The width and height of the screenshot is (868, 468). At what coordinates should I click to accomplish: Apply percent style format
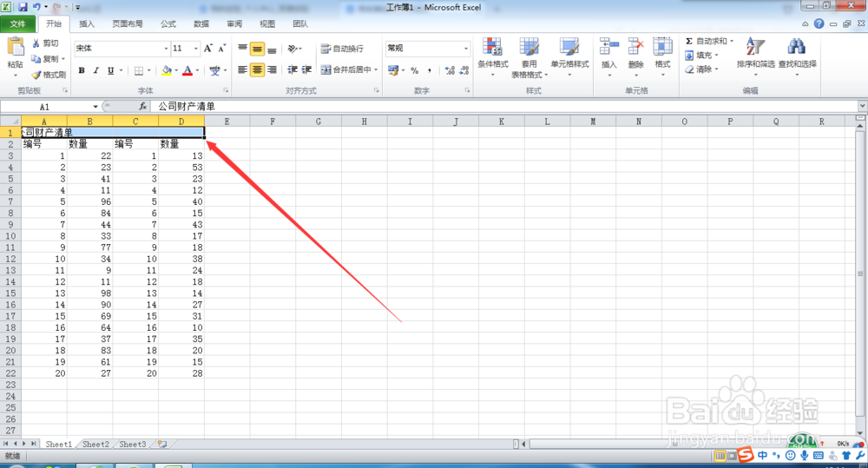(x=414, y=70)
